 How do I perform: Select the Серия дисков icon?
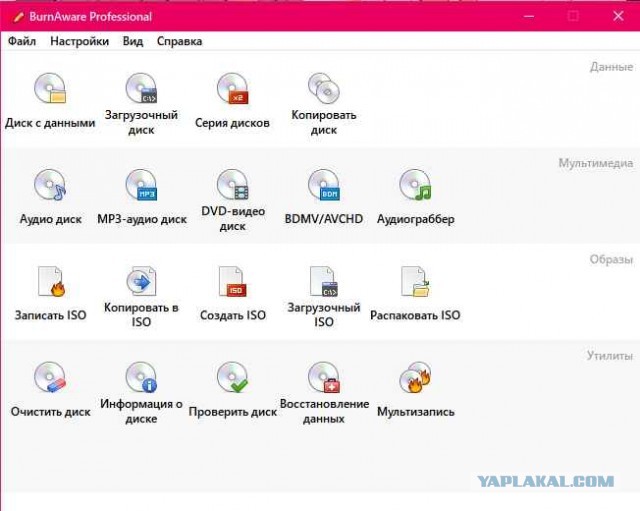tap(232, 100)
